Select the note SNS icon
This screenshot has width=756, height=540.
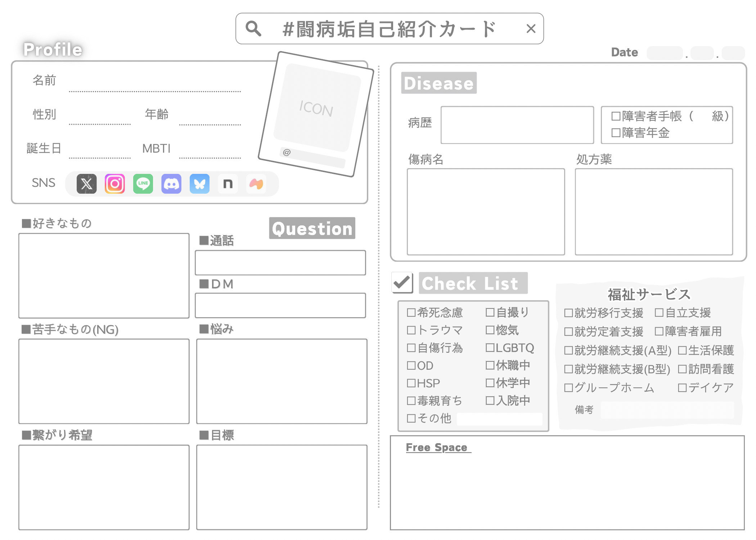(x=228, y=184)
